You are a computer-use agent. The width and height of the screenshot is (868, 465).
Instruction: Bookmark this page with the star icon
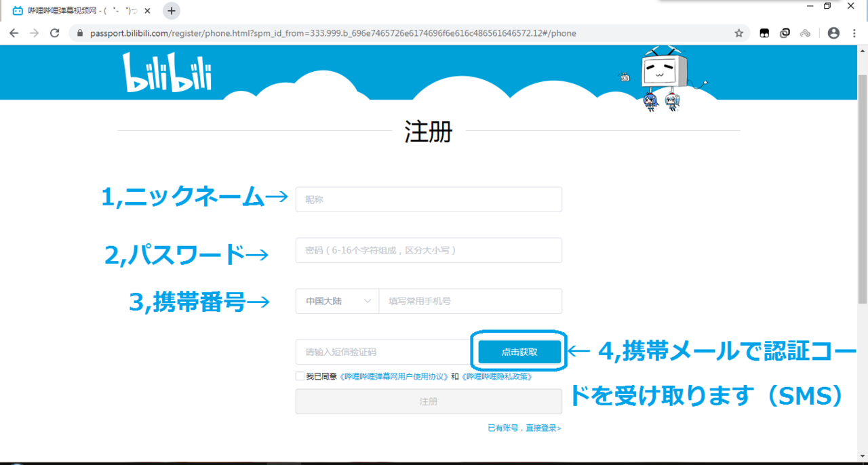(739, 33)
